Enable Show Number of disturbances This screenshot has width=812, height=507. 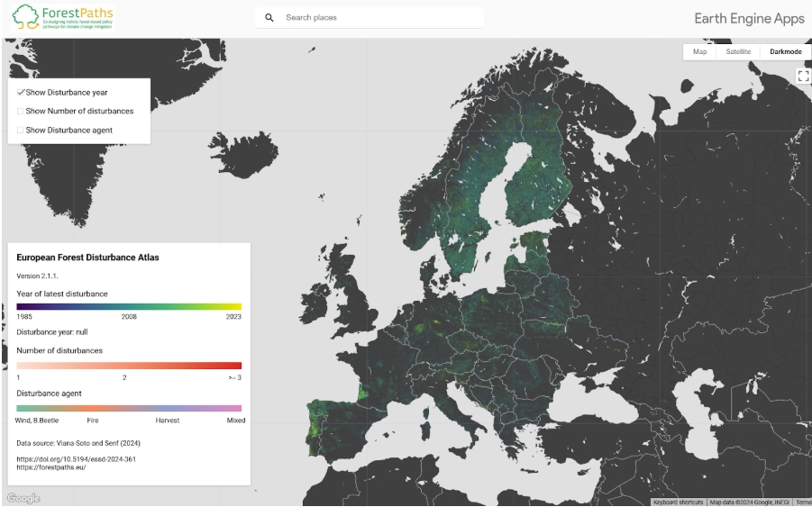tap(20, 112)
